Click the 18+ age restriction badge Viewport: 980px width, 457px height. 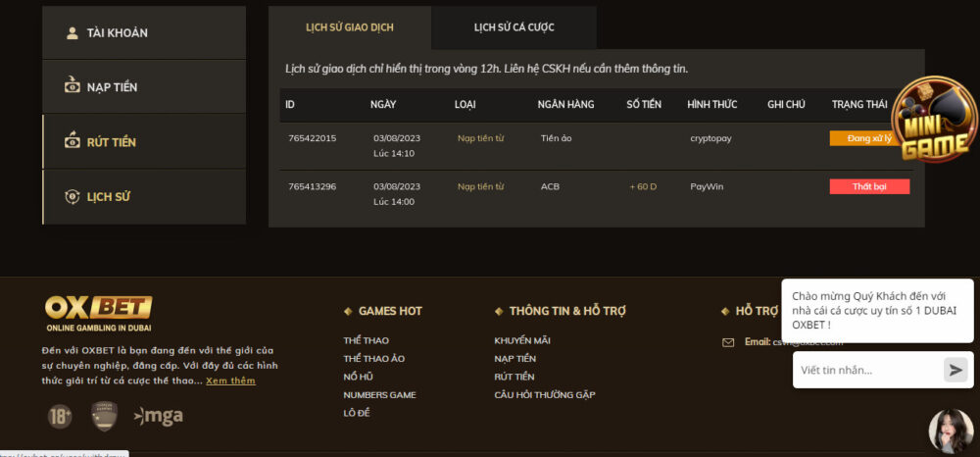click(60, 416)
